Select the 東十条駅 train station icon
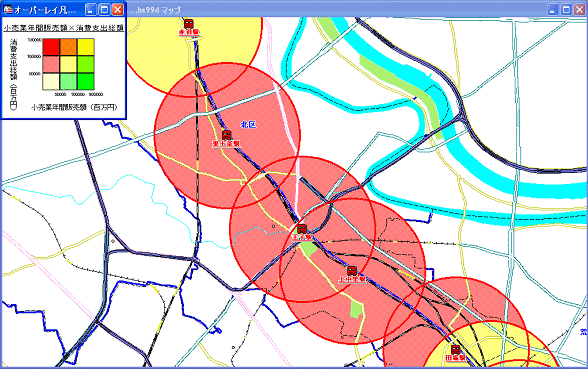Image resolution: width=588 pixels, height=369 pixels. 226,135
